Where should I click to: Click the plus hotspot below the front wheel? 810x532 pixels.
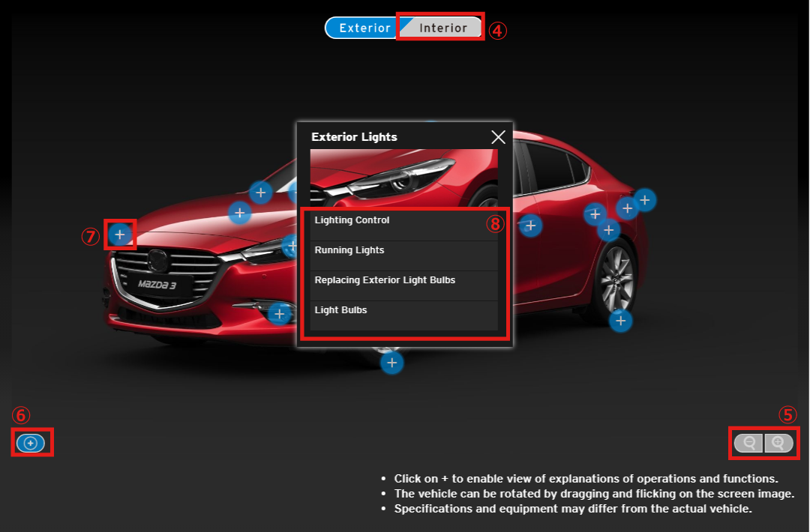[x=391, y=363]
